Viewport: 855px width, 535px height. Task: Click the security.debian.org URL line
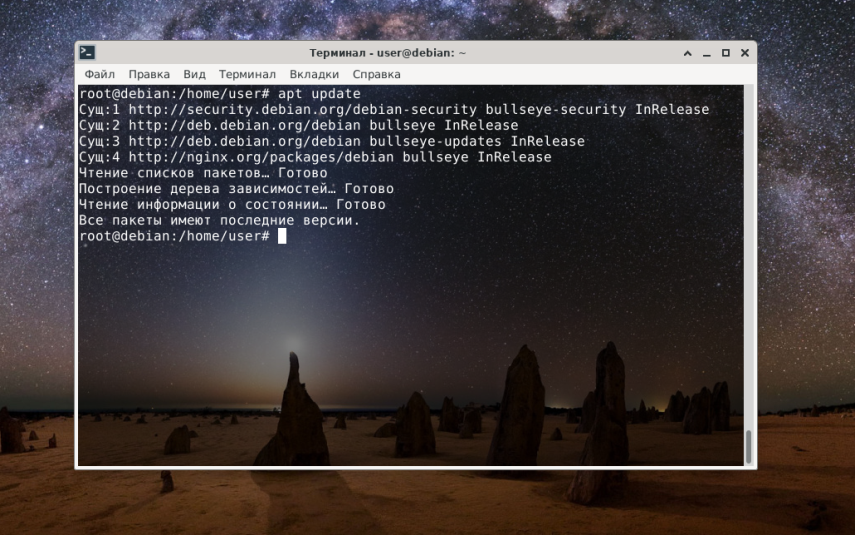[x=394, y=110]
